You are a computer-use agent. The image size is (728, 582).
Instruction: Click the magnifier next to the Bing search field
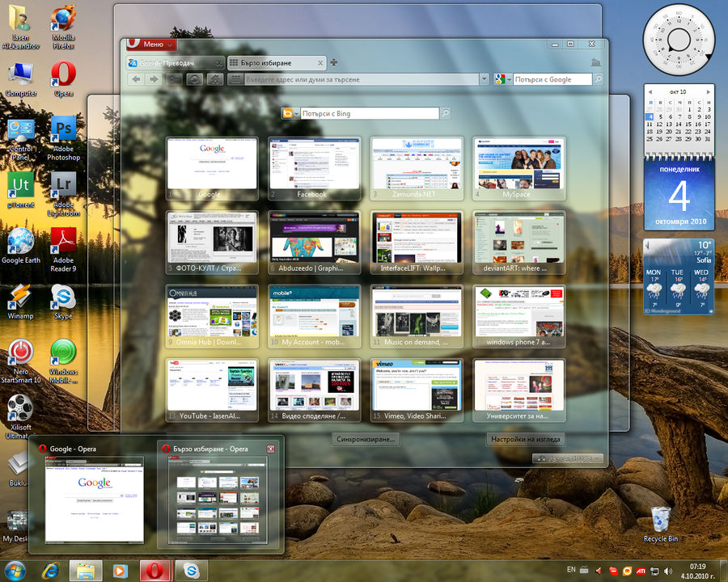(445, 113)
